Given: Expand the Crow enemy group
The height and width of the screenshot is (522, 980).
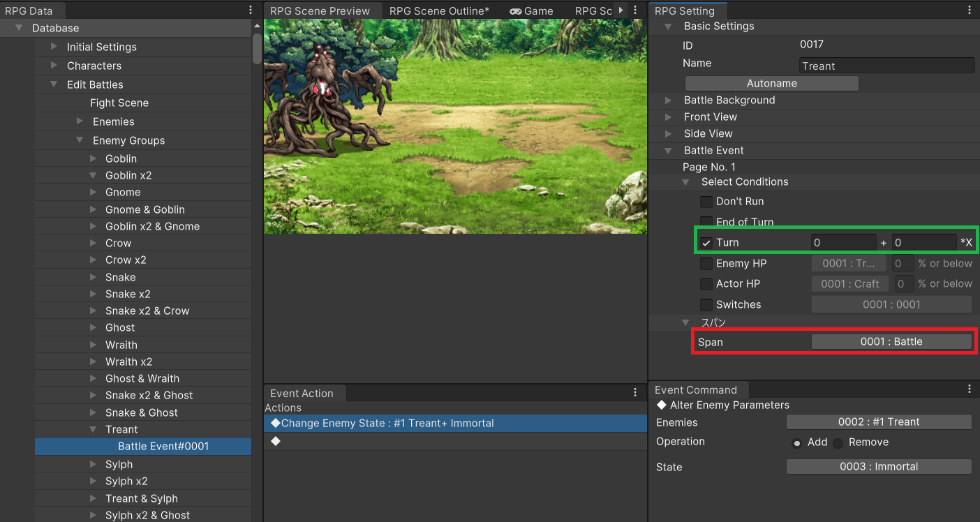Looking at the screenshot, I should pyautogui.click(x=93, y=244).
